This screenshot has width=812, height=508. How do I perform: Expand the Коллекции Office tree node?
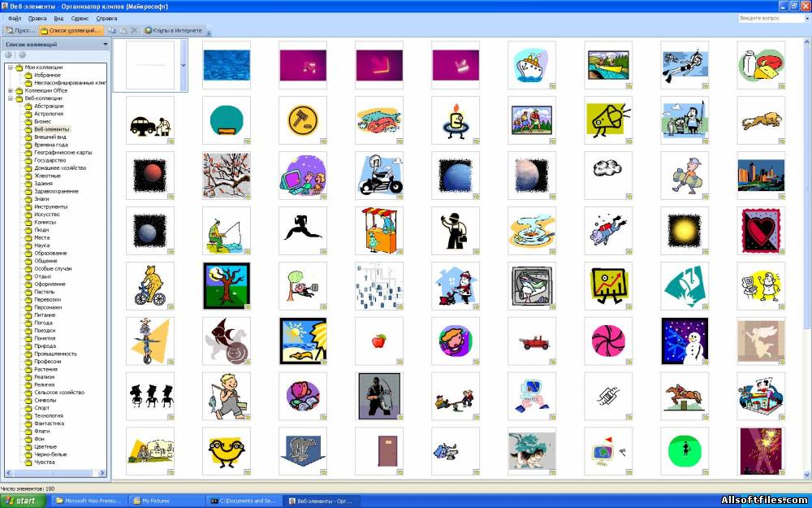(11, 91)
